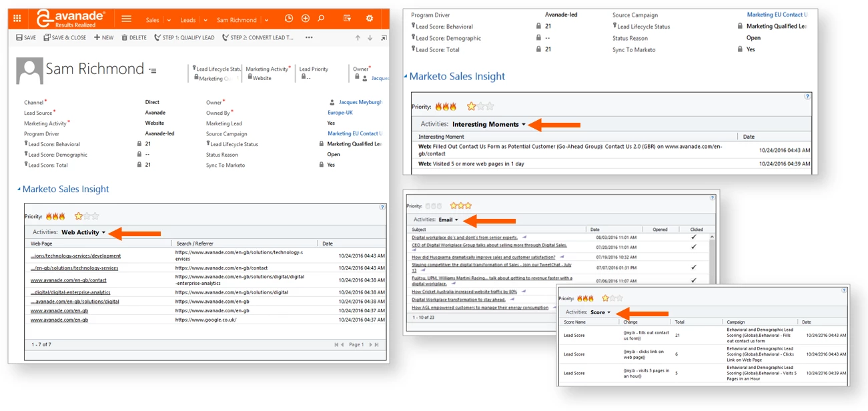Viewport: 868px width, 411px height.
Task: Click first star rating in Web Activity panel
Action: 79,216
